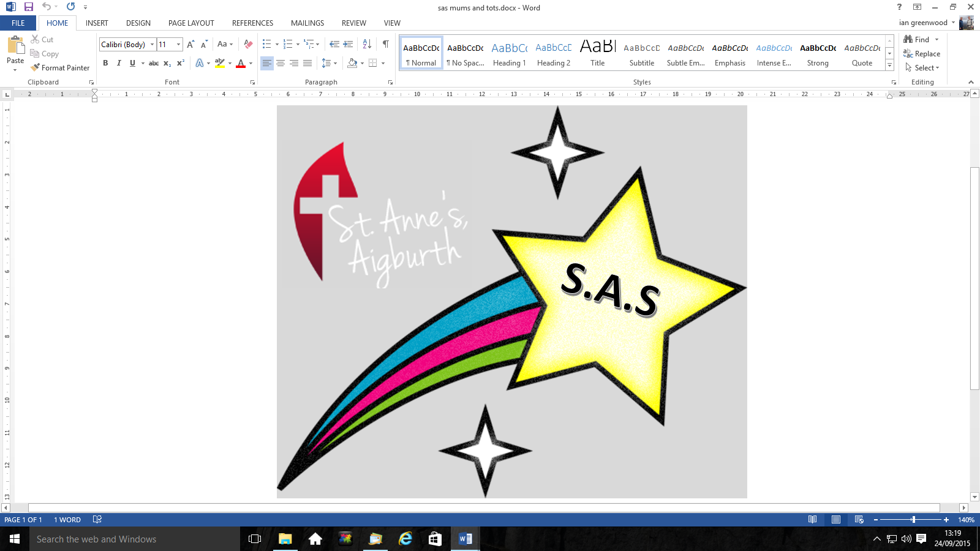This screenshot has height=551, width=980.
Task: Click the vertical scrollbar thumb
Action: [975, 279]
